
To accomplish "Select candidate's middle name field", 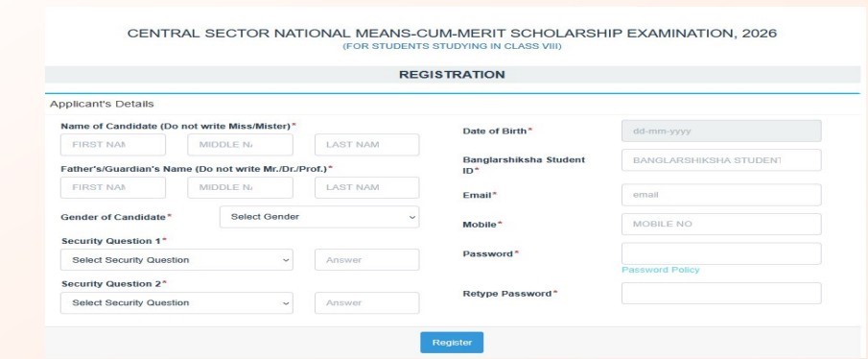I will pos(240,145).
